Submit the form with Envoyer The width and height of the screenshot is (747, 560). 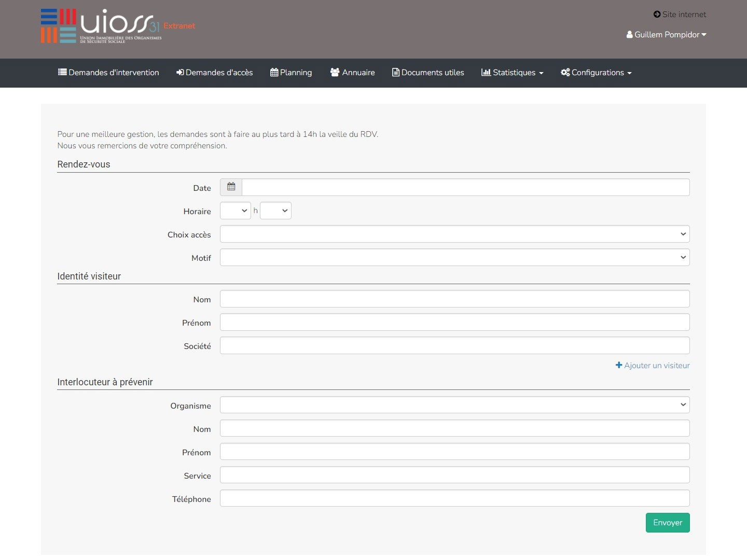pyautogui.click(x=668, y=523)
